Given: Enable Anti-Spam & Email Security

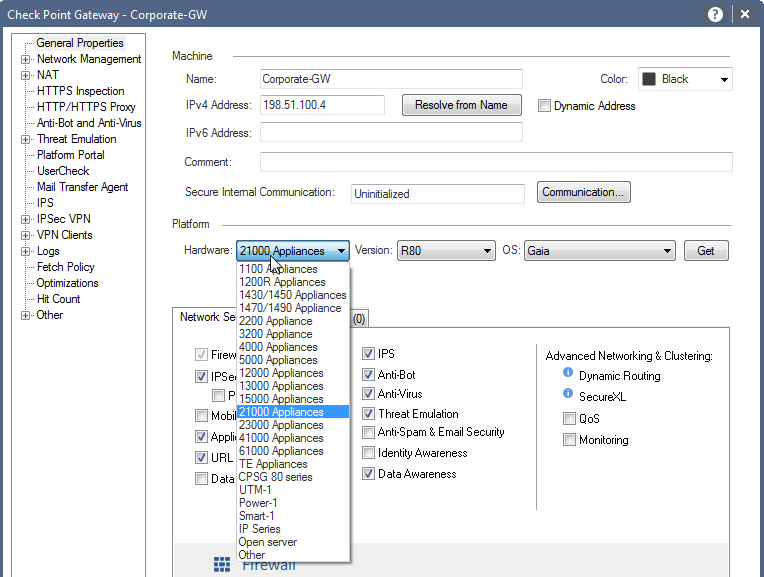Looking at the screenshot, I should [368, 432].
